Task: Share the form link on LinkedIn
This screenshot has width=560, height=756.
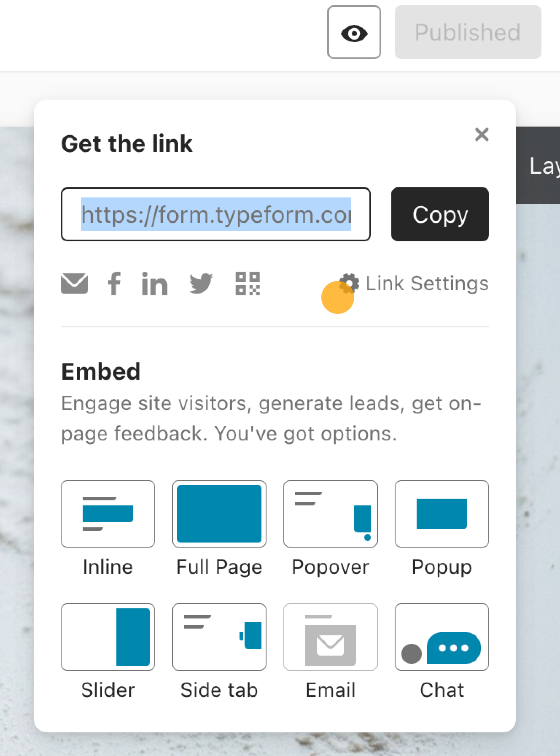Action: (154, 283)
